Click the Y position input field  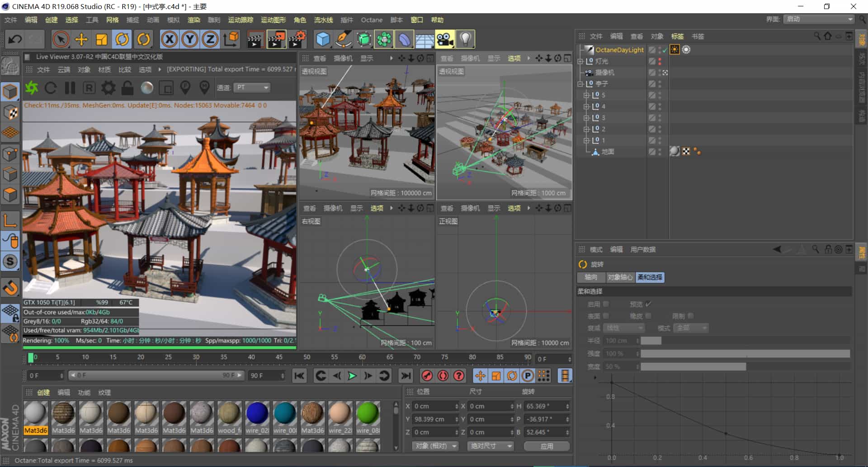click(434, 419)
